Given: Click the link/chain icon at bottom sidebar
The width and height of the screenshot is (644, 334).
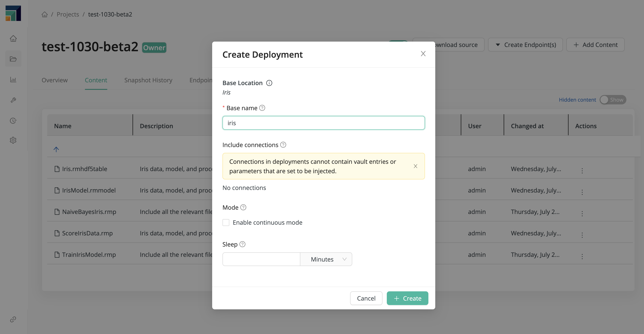Looking at the screenshot, I should pos(13,319).
